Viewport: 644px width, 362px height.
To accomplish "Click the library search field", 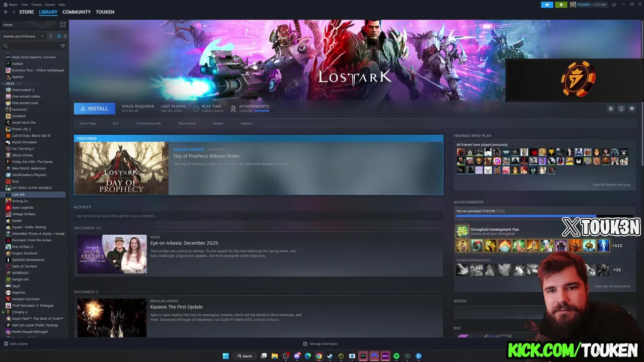I will pos(29,46).
